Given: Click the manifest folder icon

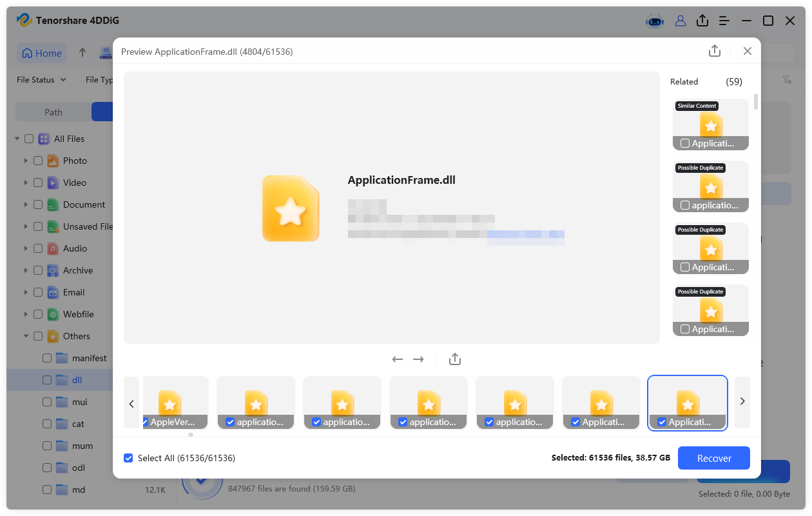Looking at the screenshot, I should click(x=62, y=358).
